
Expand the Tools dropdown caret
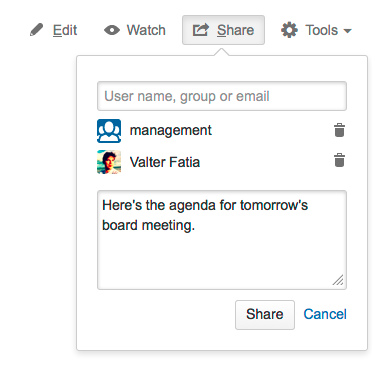[347, 31]
